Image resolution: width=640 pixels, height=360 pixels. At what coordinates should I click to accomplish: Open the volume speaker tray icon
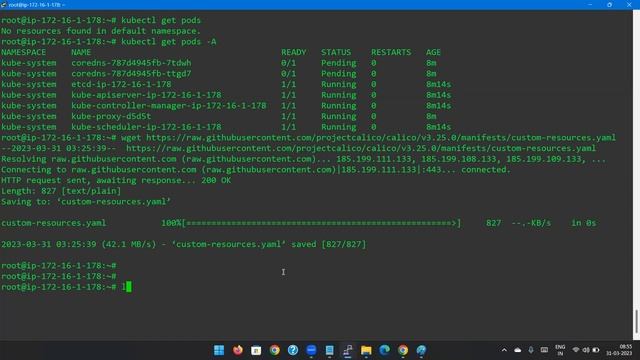586,350
